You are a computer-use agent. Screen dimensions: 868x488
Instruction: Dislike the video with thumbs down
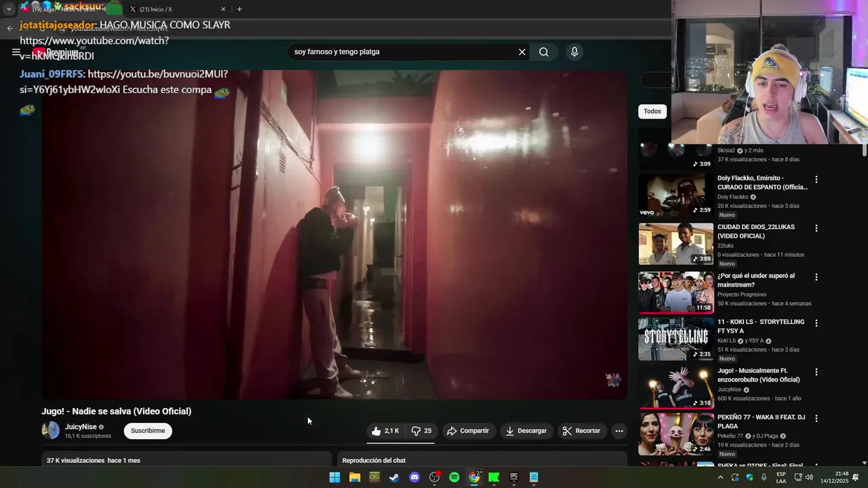[421, 431]
